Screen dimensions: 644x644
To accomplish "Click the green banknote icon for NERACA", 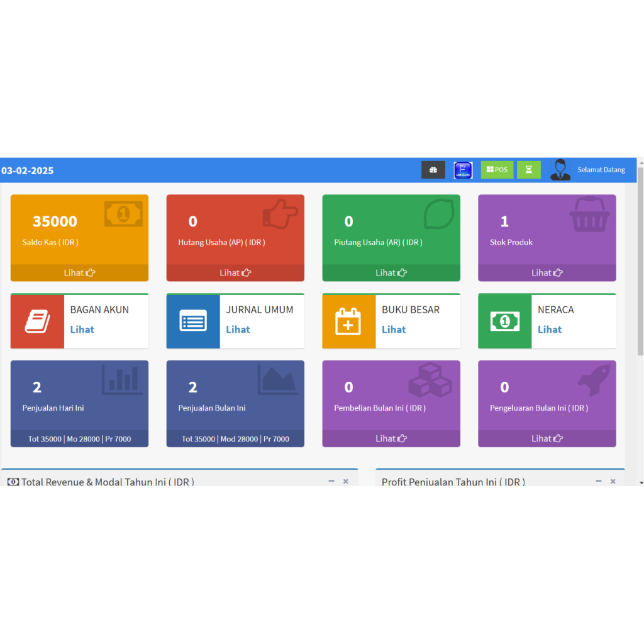I will [x=504, y=321].
